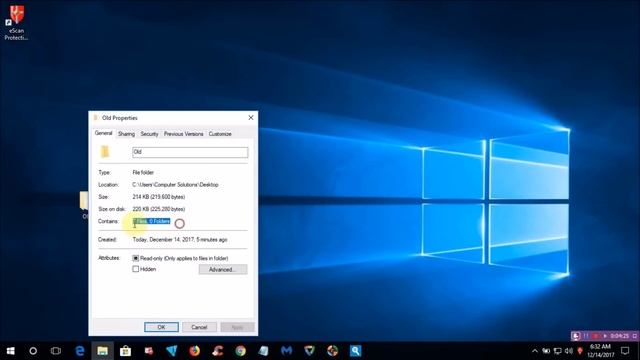640x360 pixels.
Task: Switch to the Sharing tab
Action: point(126,134)
